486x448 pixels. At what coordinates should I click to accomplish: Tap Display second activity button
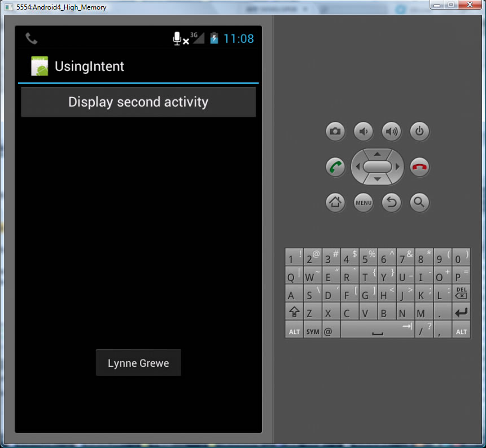138,102
